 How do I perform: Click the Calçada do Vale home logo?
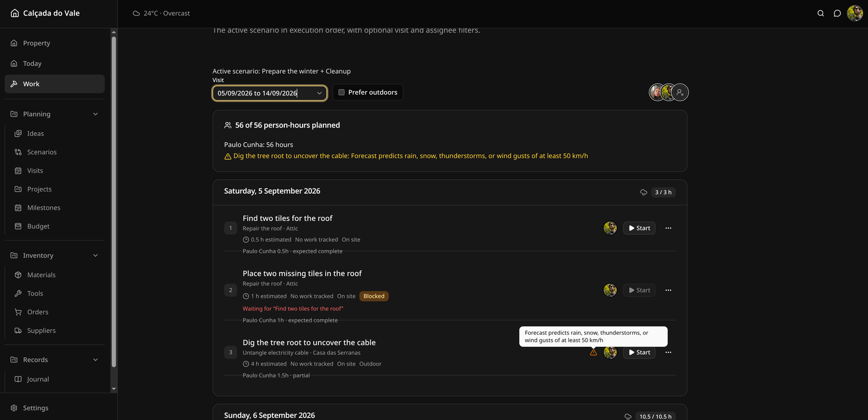[x=45, y=13]
